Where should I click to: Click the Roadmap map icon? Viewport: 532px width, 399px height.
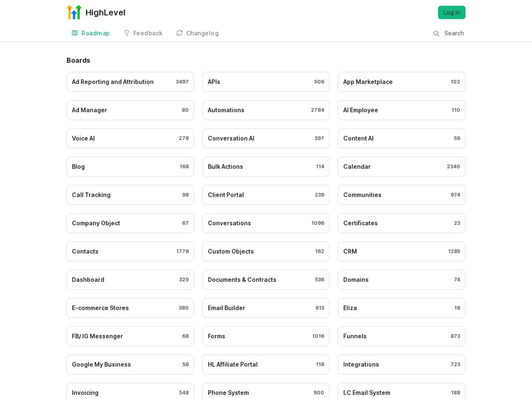75,33
